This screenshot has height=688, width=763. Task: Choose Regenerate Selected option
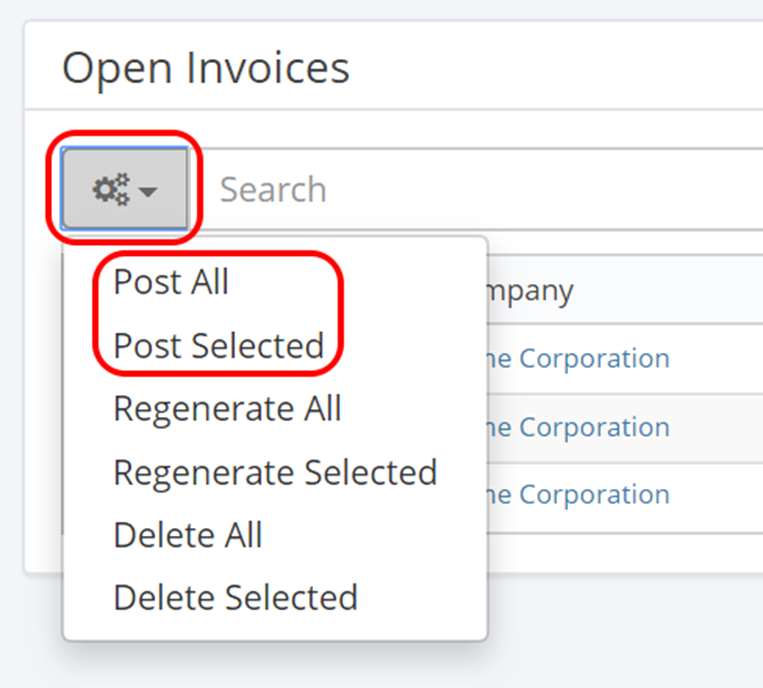pos(275,471)
